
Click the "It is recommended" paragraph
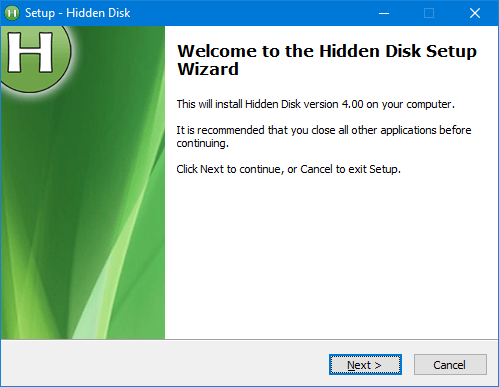[324, 136]
